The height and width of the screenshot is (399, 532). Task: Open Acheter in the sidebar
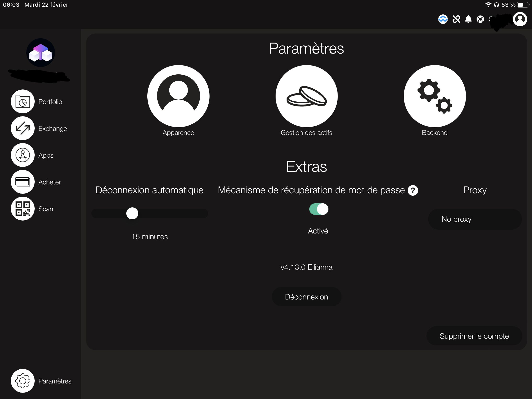click(23, 182)
